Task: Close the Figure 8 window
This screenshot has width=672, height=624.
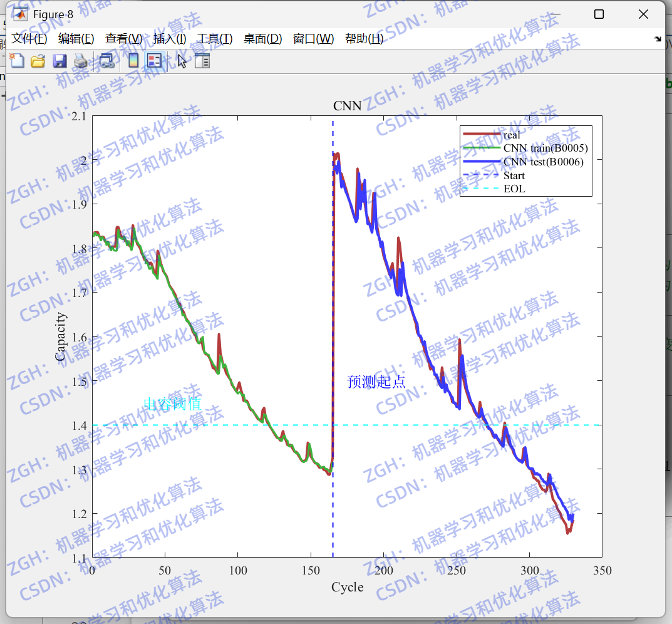Action: [x=643, y=14]
